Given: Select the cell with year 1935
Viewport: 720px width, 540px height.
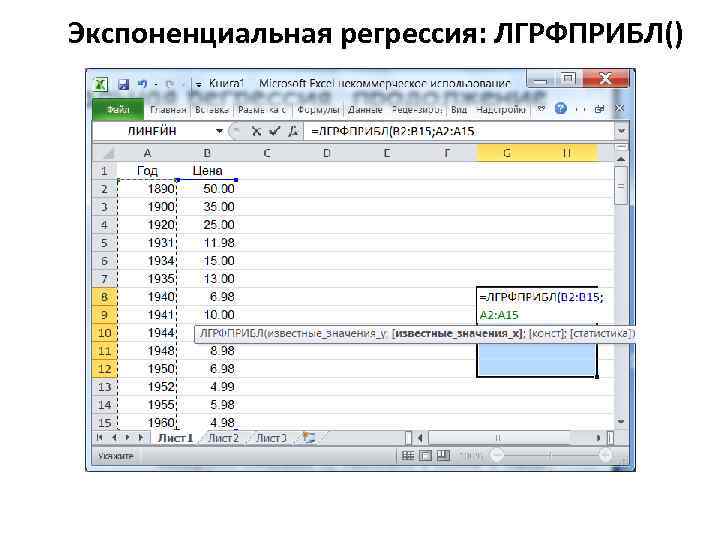Looking at the screenshot, I should coord(147,278).
